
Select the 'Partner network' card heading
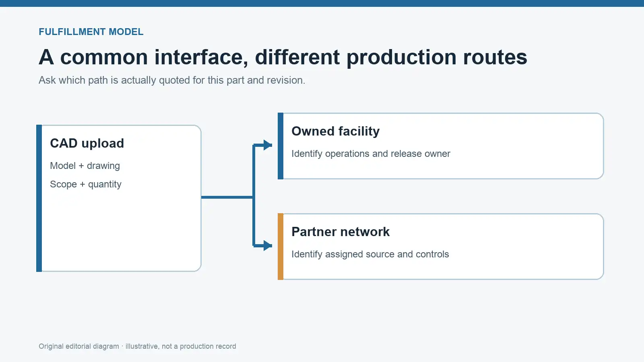(x=341, y=232)
